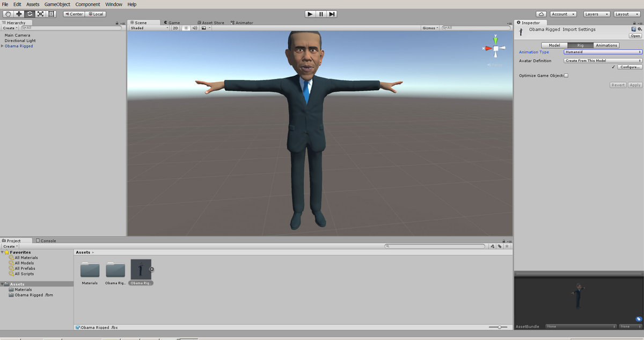Screen dimensions: 644x340
Task: Click the center cube of scene gizmo
Action: tap(496, 48)
